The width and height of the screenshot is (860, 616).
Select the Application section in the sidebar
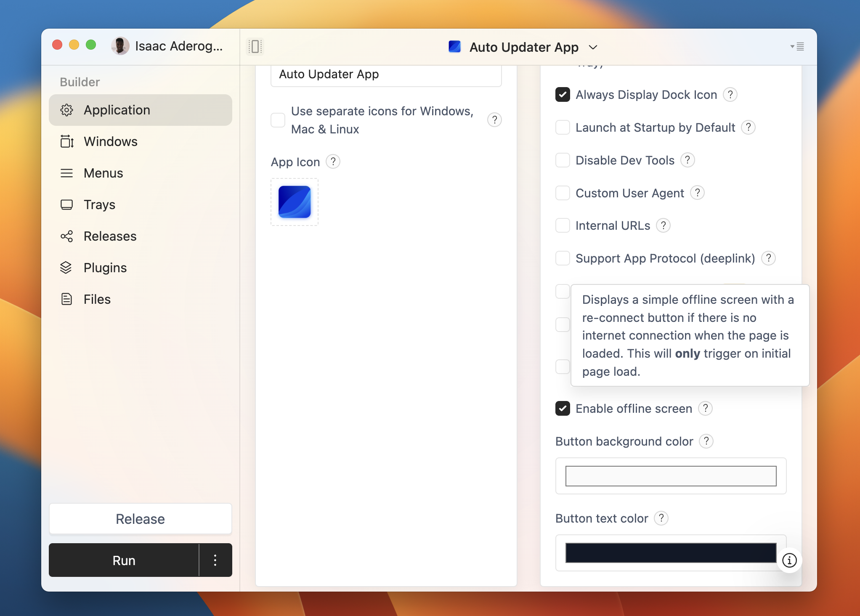pos(117,110)
